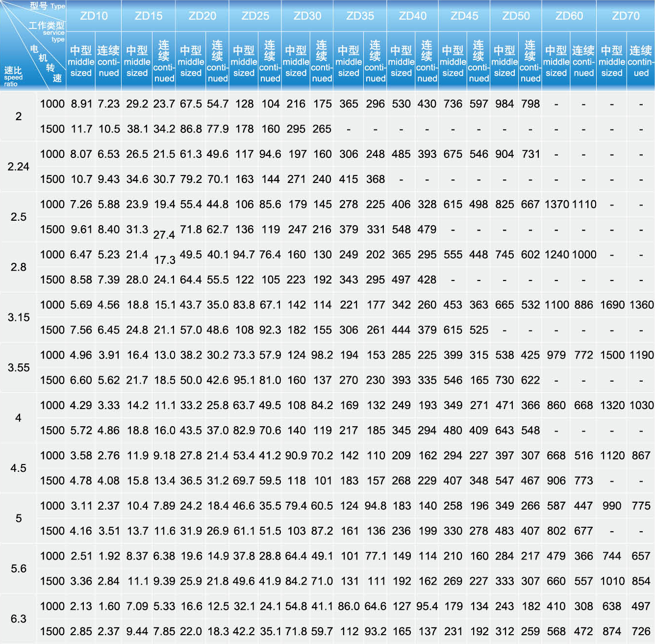Select the speed ratio 2.24 row label
655x644 pixels.
coord(19,167)
